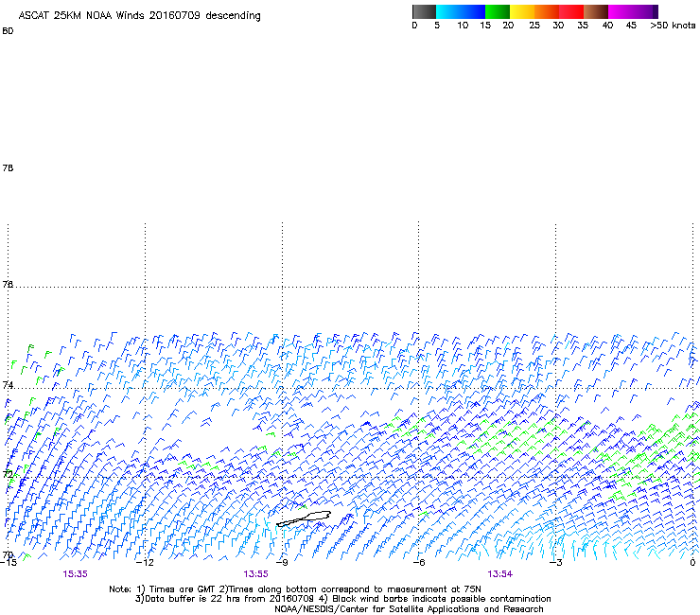This screenshot has height=615, width=700.
Task: Click the 'Note: 1) Times are GMT' footnote line
Action: coord(295,589)
